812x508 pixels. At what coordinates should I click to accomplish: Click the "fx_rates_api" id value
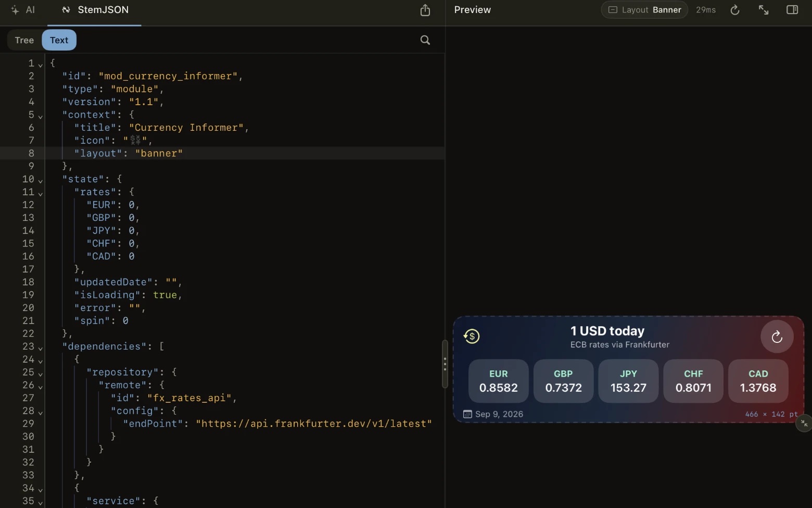point(189,398)
